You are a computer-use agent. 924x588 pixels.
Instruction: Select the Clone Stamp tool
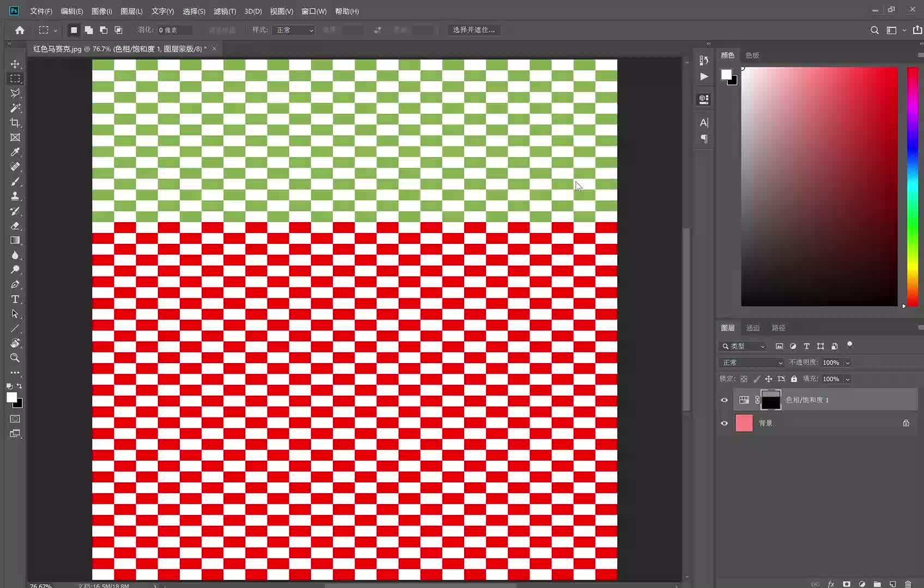15,197
